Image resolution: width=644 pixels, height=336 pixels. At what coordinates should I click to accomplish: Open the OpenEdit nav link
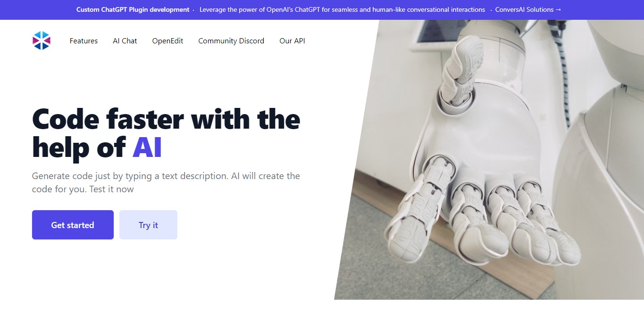click(x=167, y=41)
